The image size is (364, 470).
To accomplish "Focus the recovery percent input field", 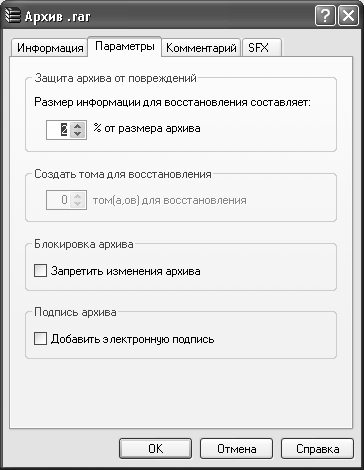I will pyautogui.click(x=59, y=130).
